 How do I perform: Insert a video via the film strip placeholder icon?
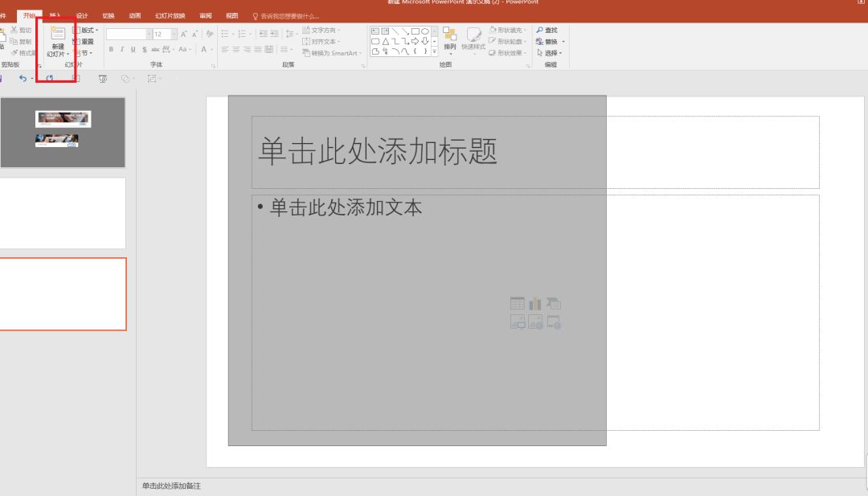[554, 322]
